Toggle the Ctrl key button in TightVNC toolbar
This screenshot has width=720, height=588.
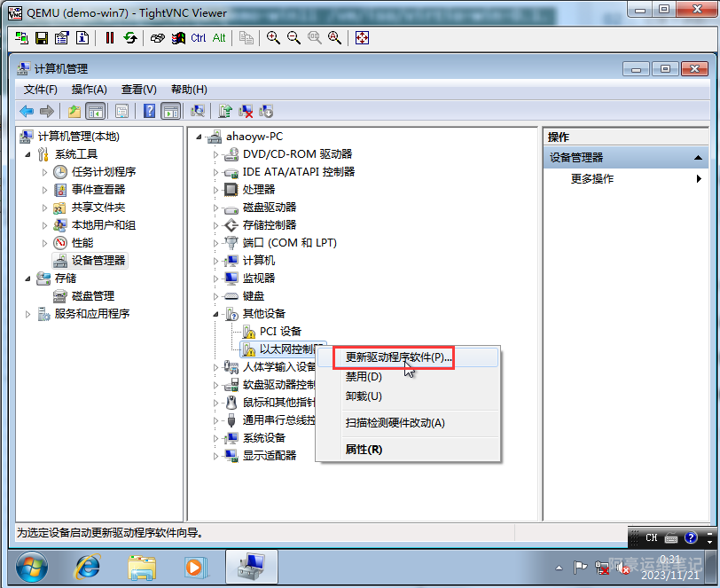tap(198, 37)
